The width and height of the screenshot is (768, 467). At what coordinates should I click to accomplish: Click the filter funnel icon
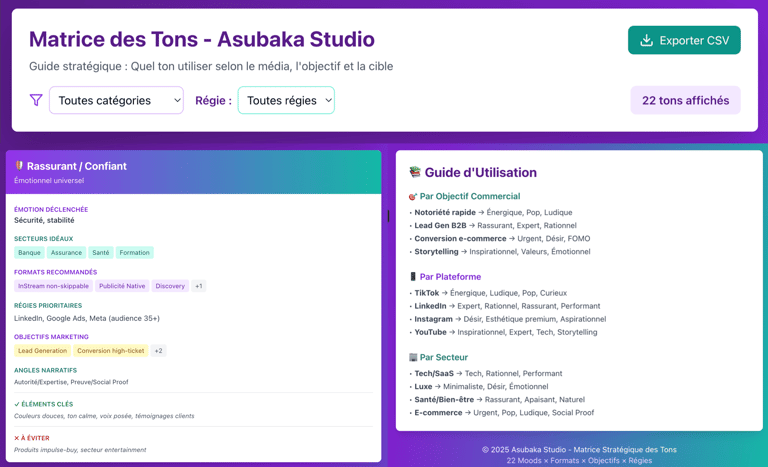coord(36,100)
